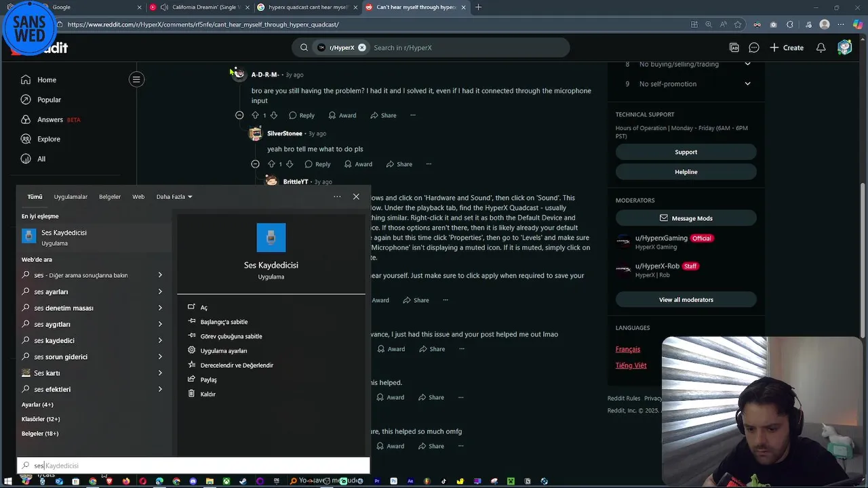The height and width of the screenshot is (488, 868).
Task: Clear the r/HyperX search filter chip
Action: tap(361, 47)
